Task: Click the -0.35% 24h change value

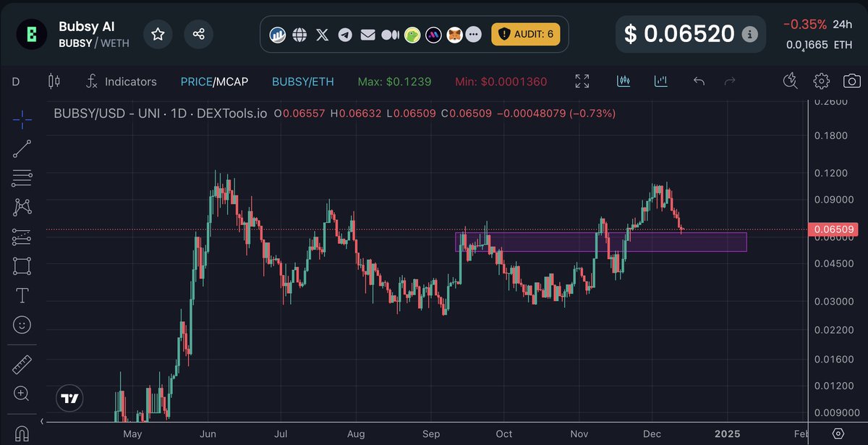Action: [805, 25]
